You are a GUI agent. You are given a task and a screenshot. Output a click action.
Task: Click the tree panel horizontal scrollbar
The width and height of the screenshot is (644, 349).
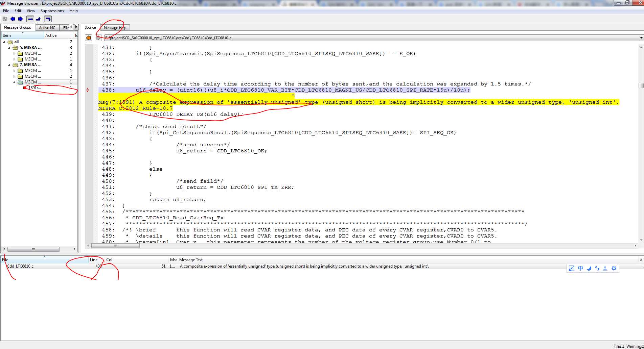(39, 249)
